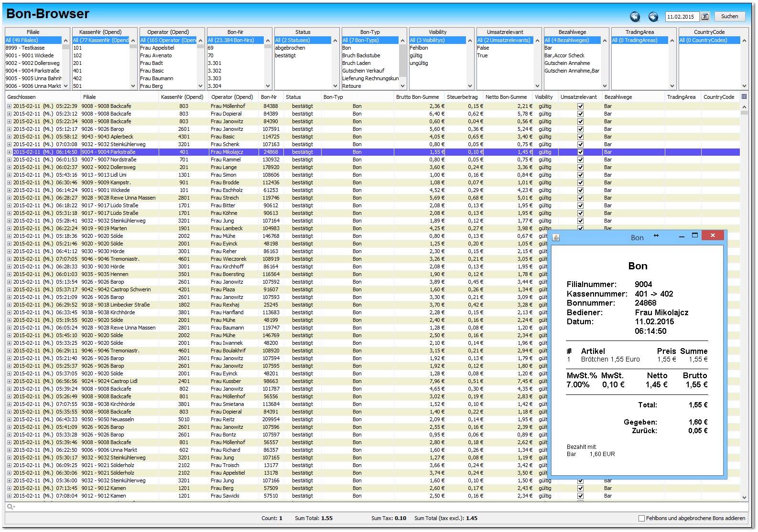Select All (23.384 Bon-Nrs) filter entry

pyautogui.click(x=235, y=40)
